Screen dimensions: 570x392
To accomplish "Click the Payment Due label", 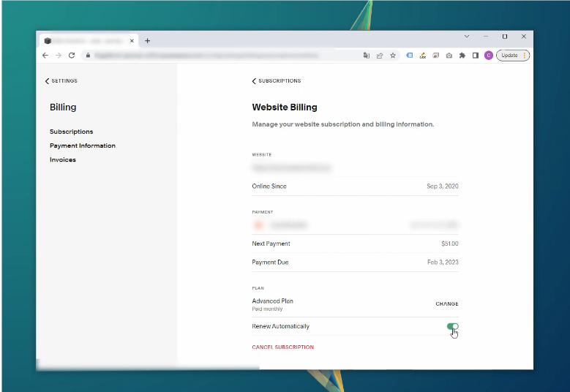I will (270, 262).
